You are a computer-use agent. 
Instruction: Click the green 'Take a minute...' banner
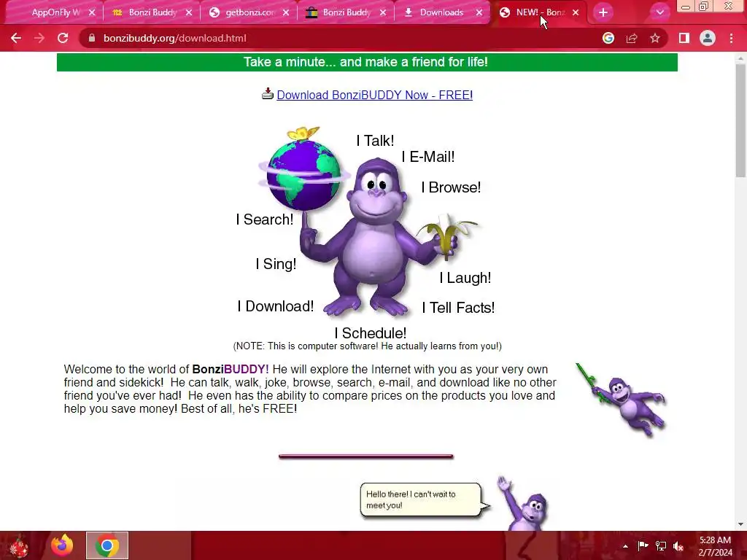(x=367, y=63)
